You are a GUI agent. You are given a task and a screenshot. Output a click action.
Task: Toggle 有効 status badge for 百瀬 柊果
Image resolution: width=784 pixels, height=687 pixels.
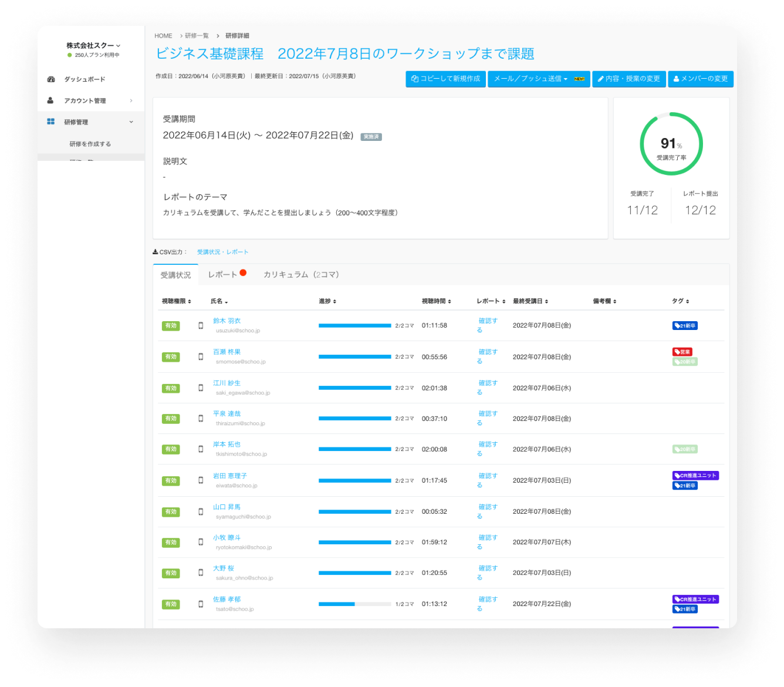click(x=171, y=357)
